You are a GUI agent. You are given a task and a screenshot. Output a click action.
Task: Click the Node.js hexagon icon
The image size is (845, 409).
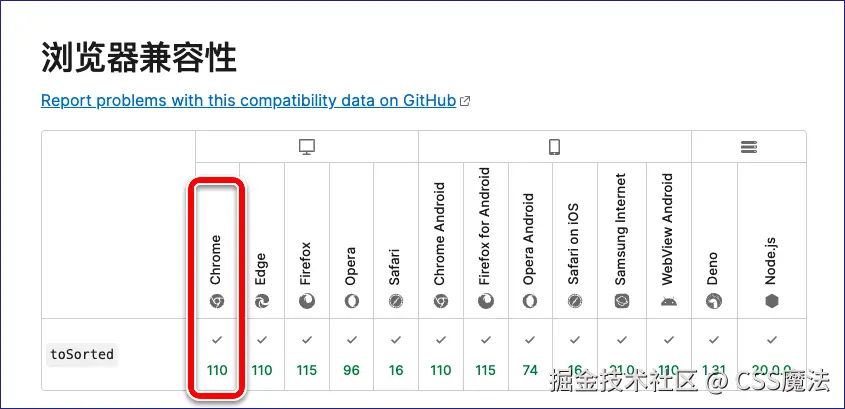click(771, 301)
